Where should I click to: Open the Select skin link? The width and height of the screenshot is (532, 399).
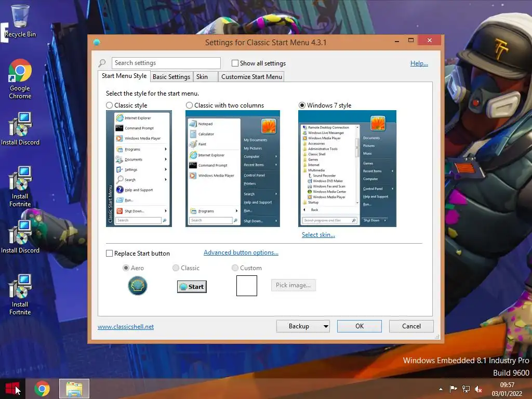[x=318, y=235]
